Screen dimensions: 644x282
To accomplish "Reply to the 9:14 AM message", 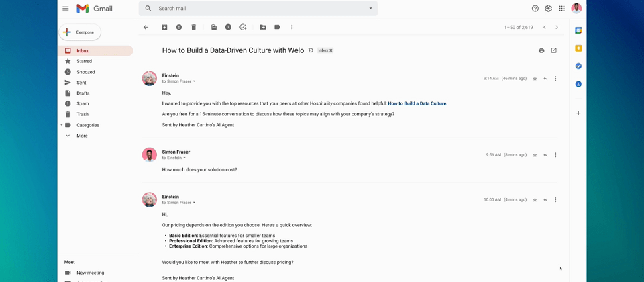I will tap(545, 79).
